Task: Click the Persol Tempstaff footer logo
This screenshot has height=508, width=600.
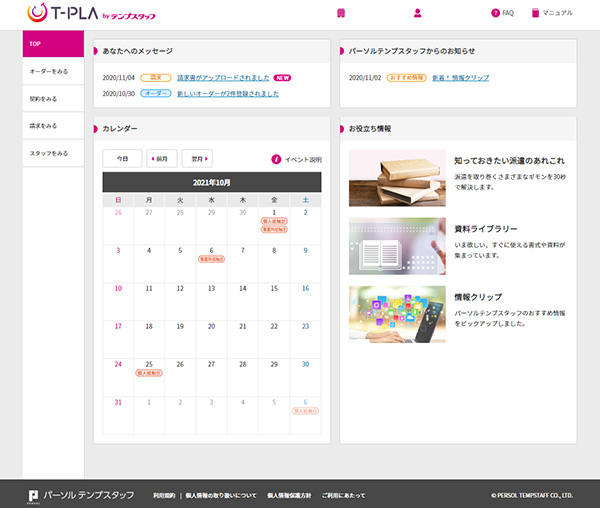Action: click(x=33, y=494)
